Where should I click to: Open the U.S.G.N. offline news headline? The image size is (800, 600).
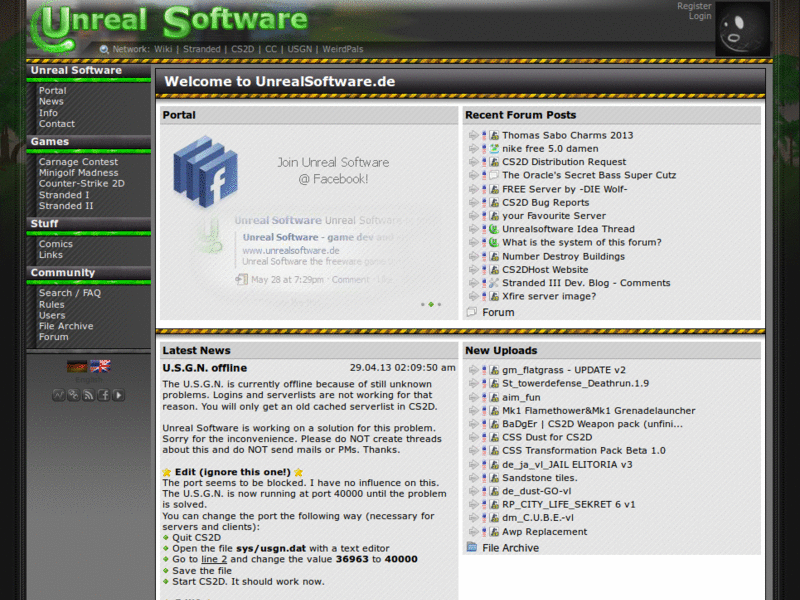tap(205, 368)
